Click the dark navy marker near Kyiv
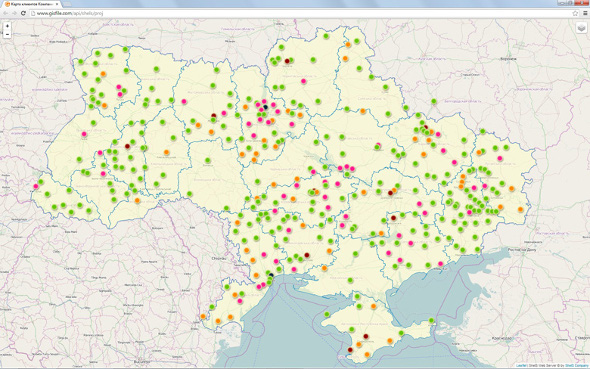The width and height of the screenshot is (590, 369). (265, 107)
